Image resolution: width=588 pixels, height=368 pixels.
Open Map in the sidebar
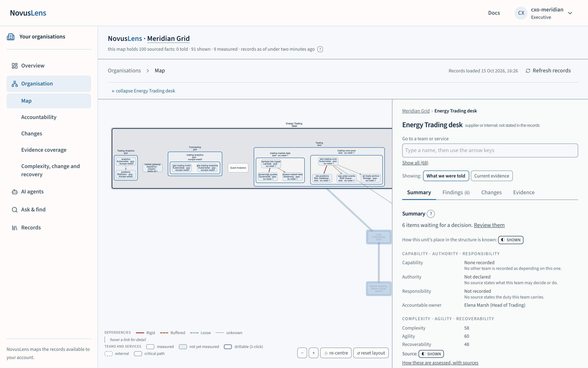[x=49, y=101]
